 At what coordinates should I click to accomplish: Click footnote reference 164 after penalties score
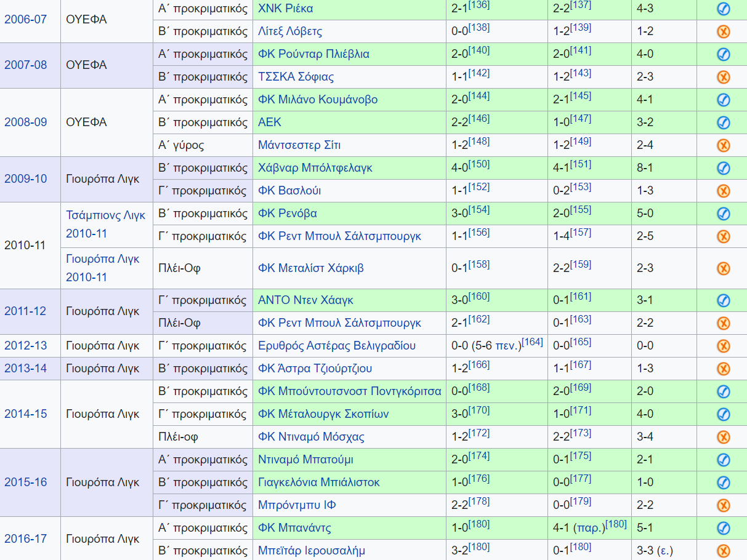pos(532,342)
